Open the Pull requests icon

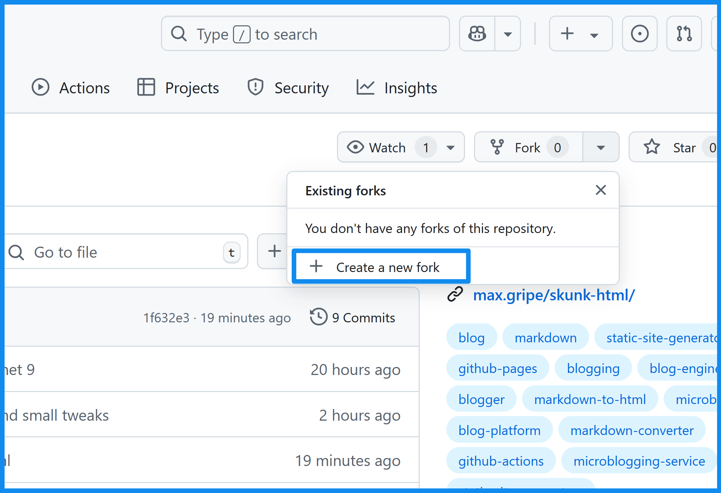pyautogui.click(x=684, y=34)
